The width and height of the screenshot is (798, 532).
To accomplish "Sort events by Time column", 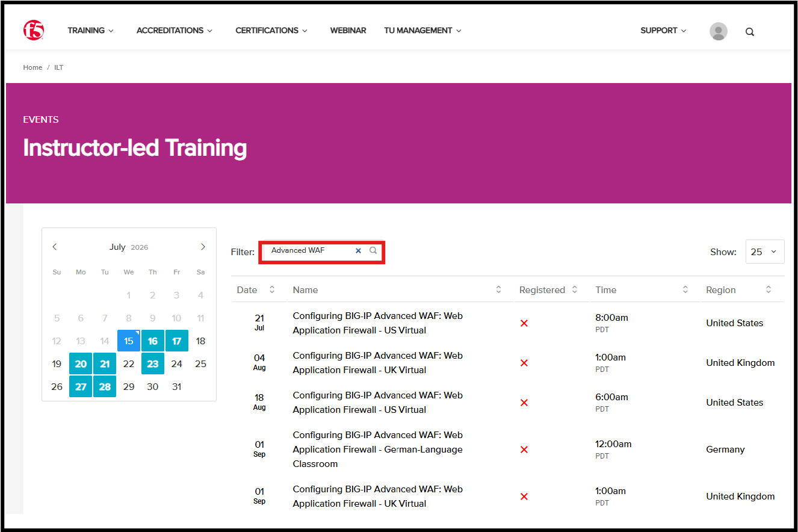I will click(x=685, y=289).
